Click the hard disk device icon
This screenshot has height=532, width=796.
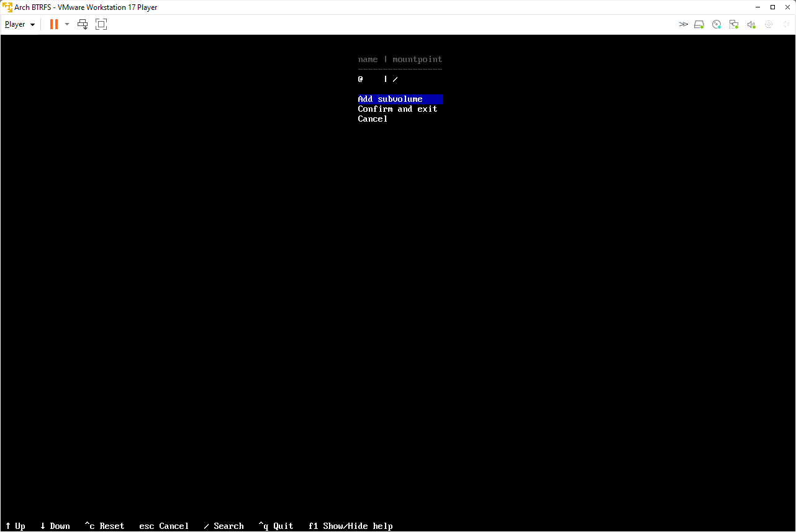[x=699, y=24]
